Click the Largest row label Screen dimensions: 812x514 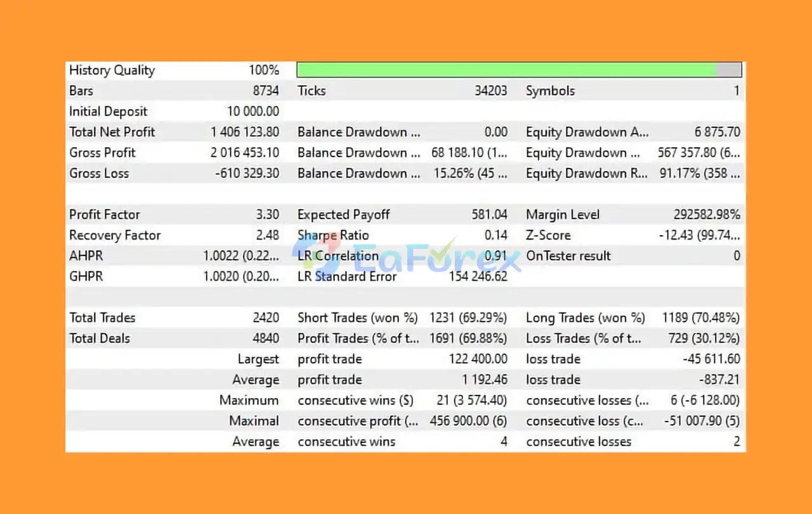(x=258, y=359)
